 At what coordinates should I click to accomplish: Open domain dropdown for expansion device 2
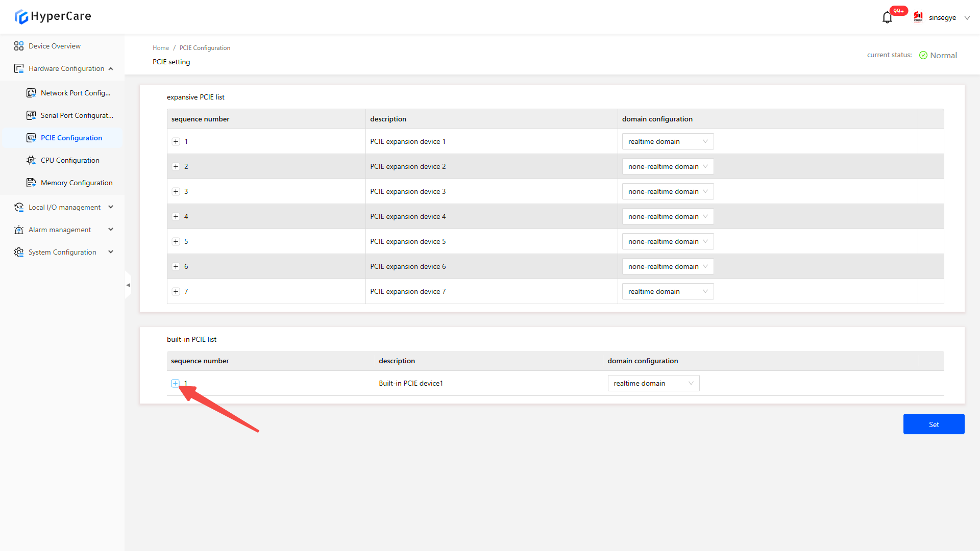(668, 166)
